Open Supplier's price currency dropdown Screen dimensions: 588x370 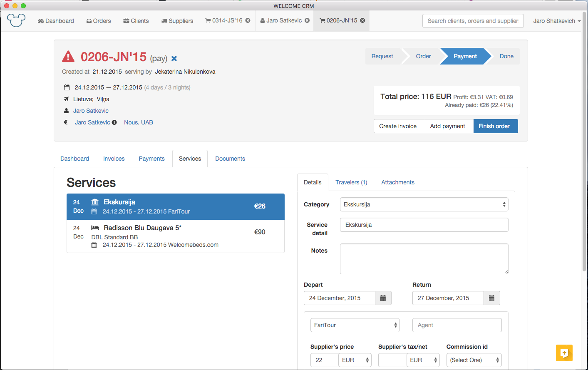(355, 360)
